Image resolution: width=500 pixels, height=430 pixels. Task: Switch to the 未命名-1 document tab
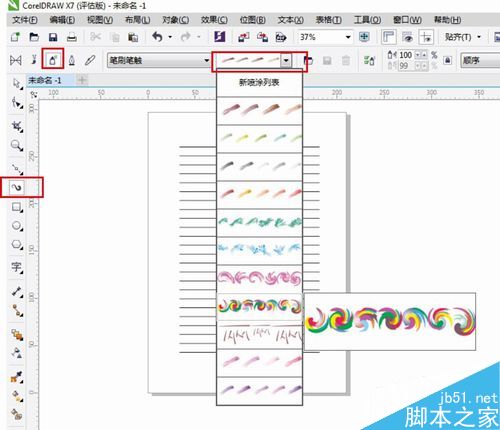click(x=45, y=80)
